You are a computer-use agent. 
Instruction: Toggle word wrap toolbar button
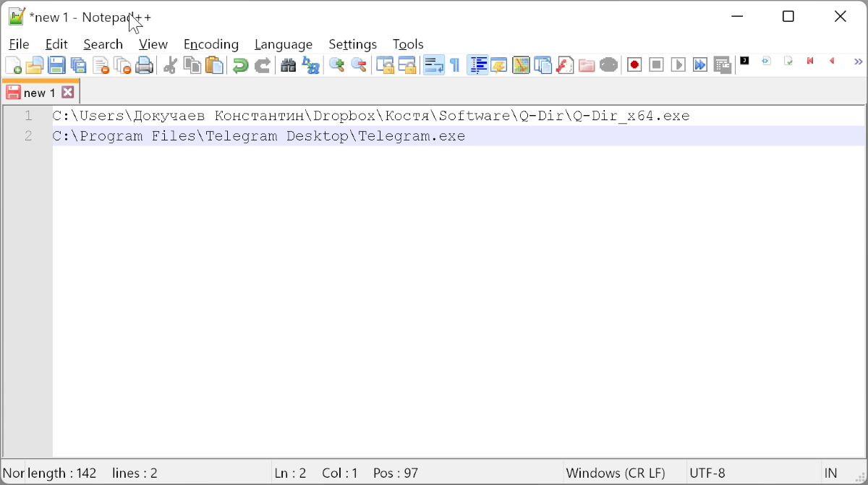tap(433, 65)
